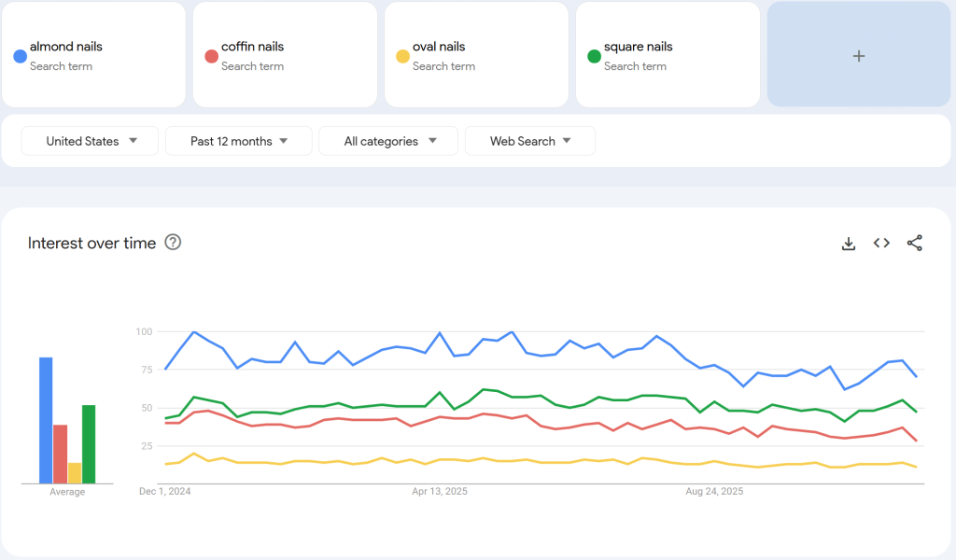Open the All categories dropdown

pos(387,141)
